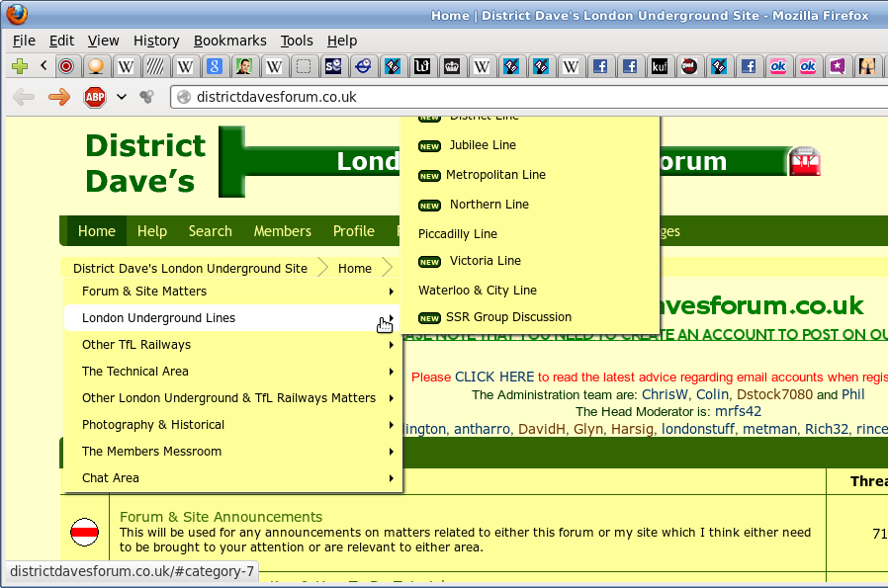Click the red tube train banner icon
Screen dimensions: 888x588
tap(804, 162)
